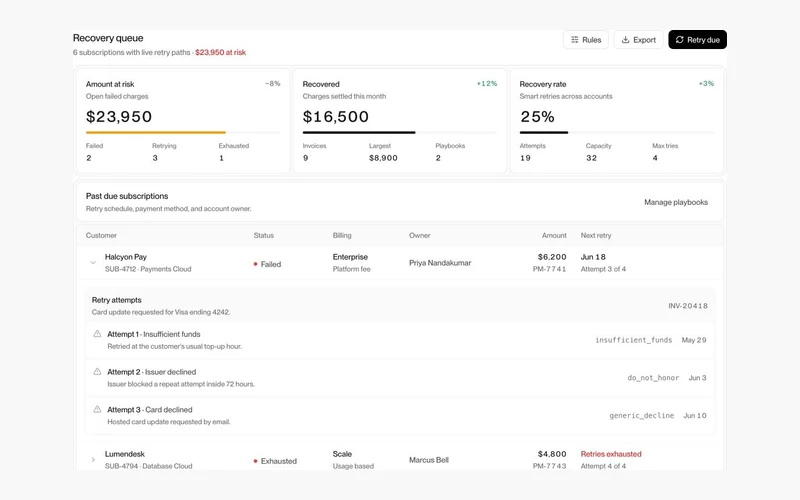Click the Scale billing plan
800x500 pixels.
tap(342, 454)
